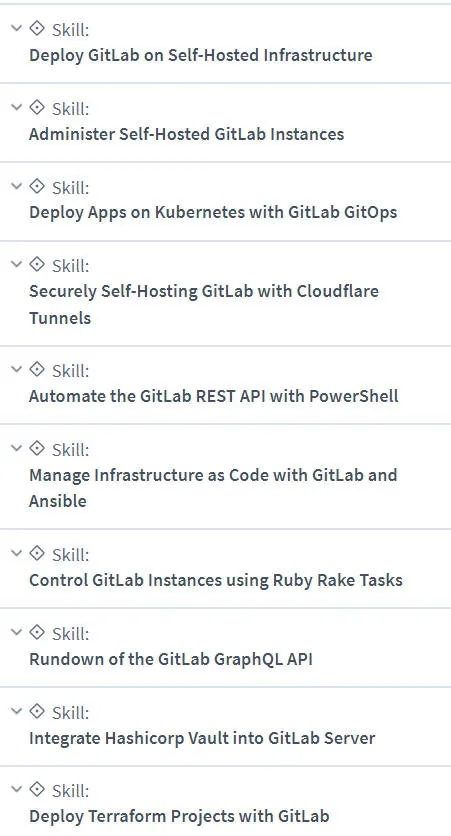Image resolution: width=451 pixels, height=836 pixels.
Task: Click the skill icon above Deploy Apps on Kubernetes
Action: pyautogui.click(x=36, y=186)
